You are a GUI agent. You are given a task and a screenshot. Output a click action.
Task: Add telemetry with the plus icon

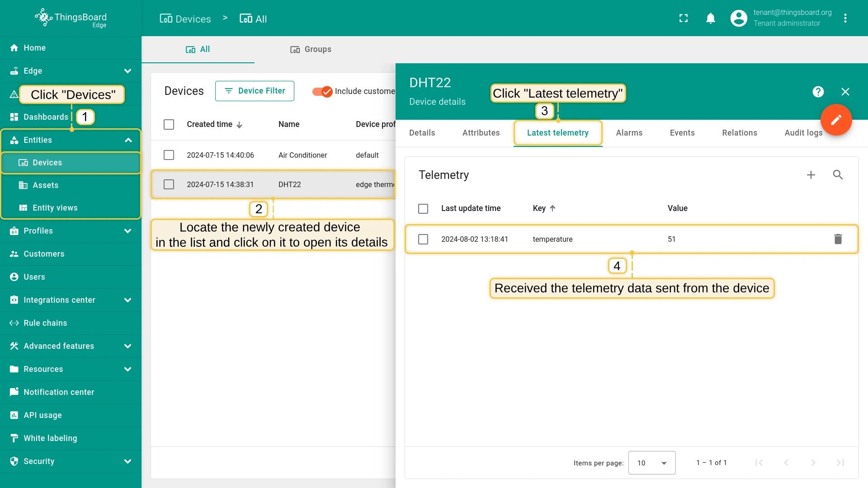pyautogui.click(x=811, y=175)
